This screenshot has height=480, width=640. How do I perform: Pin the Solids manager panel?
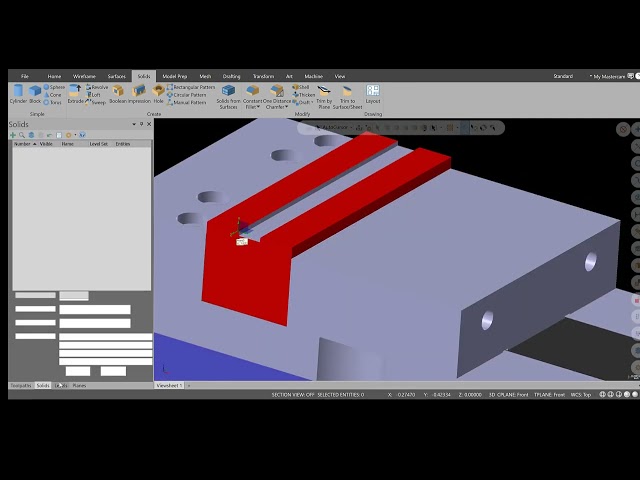142,124
